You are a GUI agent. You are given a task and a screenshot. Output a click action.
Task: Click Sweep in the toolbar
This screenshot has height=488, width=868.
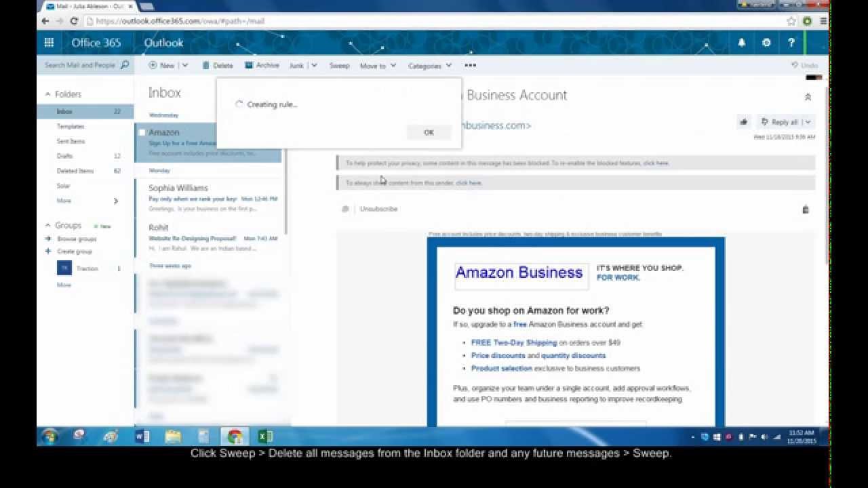(339, 66)
